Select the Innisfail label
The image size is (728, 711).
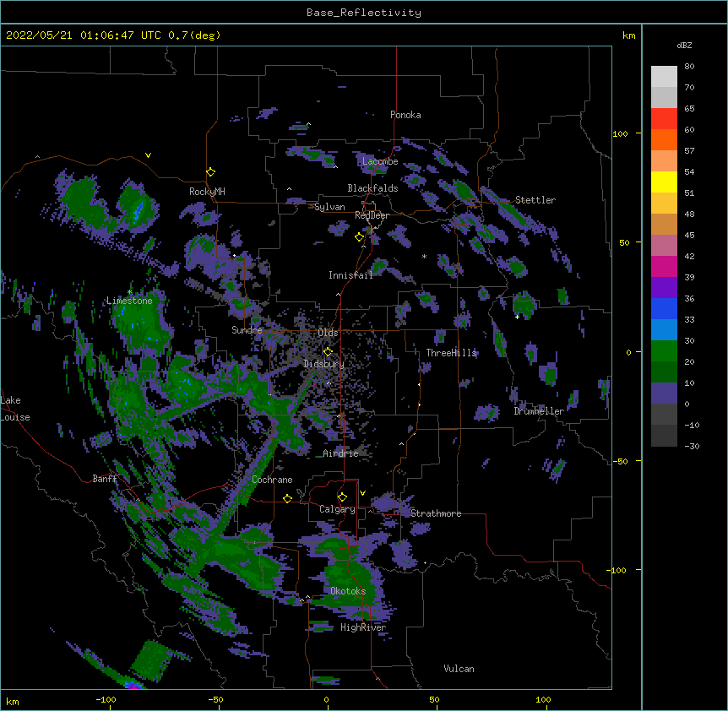pyautogui.click(x=350, y=275)
